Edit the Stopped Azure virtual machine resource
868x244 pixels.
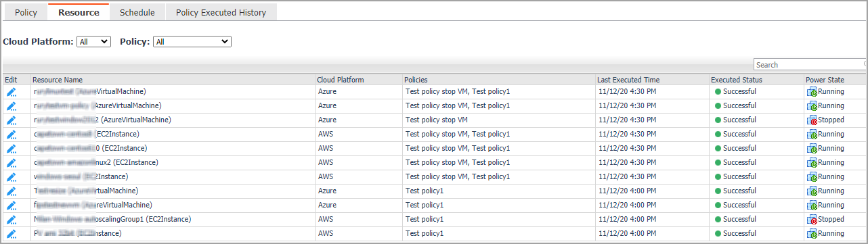12,120
